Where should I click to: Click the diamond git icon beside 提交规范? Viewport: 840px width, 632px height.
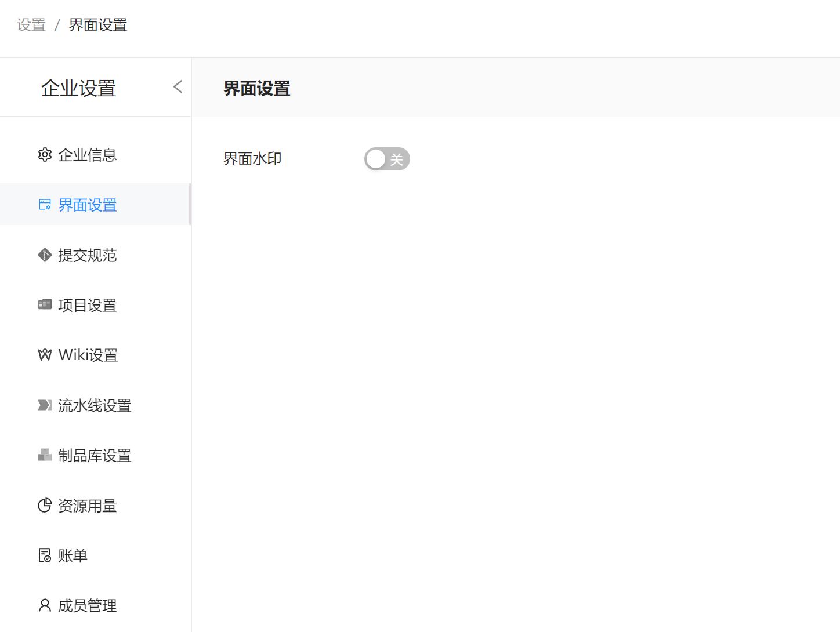tap(45, 255)
